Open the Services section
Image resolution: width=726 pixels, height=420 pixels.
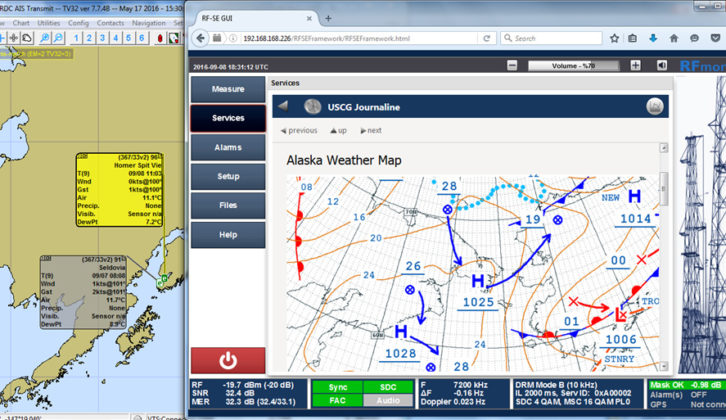pyautogui.click(x=228, y=118)
